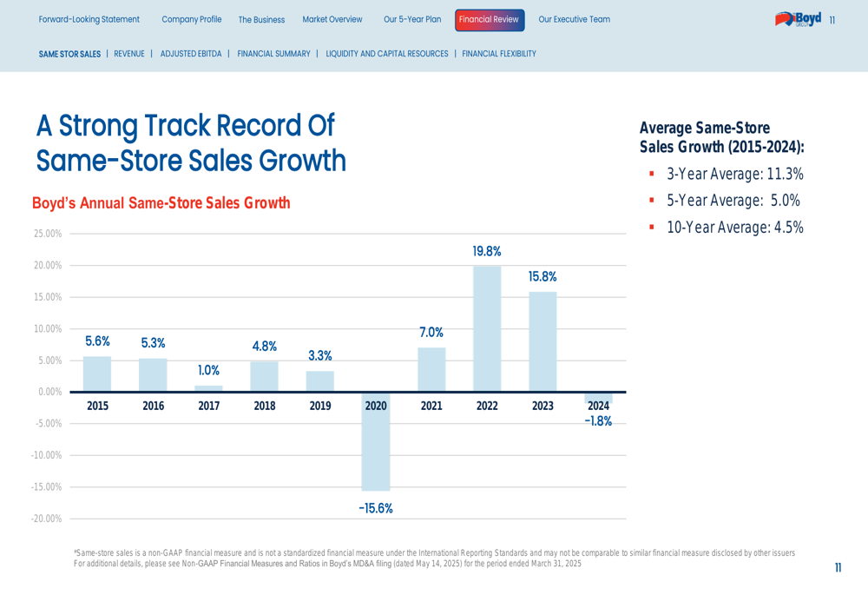Click the footnote about non-GAAP same-store sales
Image resolution: width=868 pixels, height=595 pixels.
[435, 558]
